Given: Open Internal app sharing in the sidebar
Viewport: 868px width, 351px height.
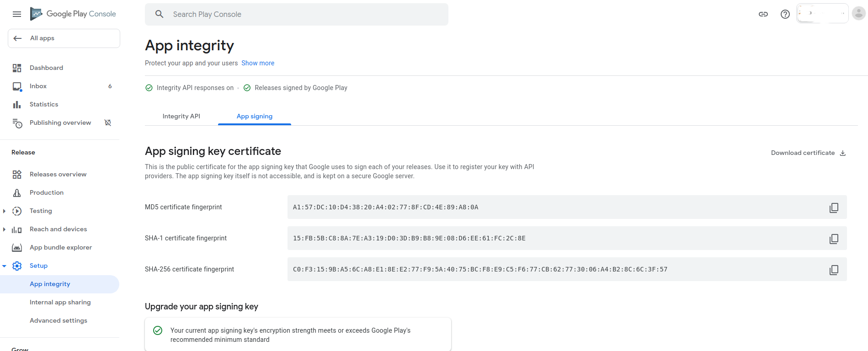Looking at the screenshot, I should click(x=60, y=302).
